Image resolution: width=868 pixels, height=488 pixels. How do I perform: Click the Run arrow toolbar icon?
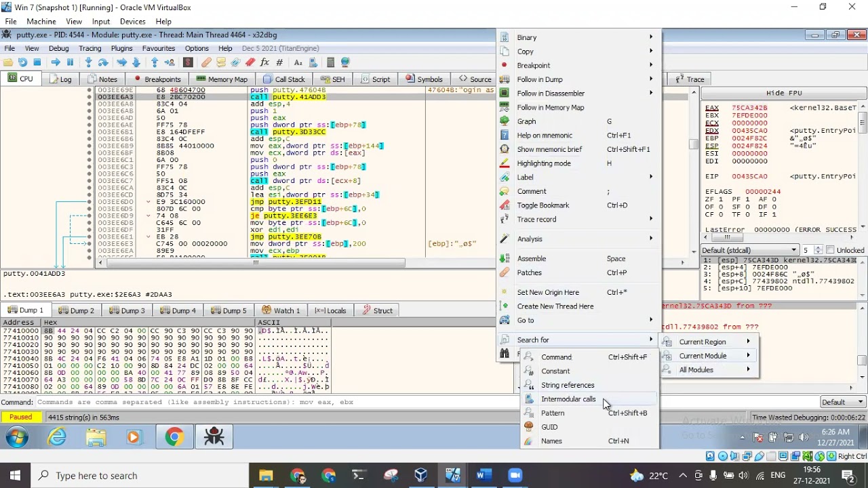pyautogui.click(x=56, y=62)
